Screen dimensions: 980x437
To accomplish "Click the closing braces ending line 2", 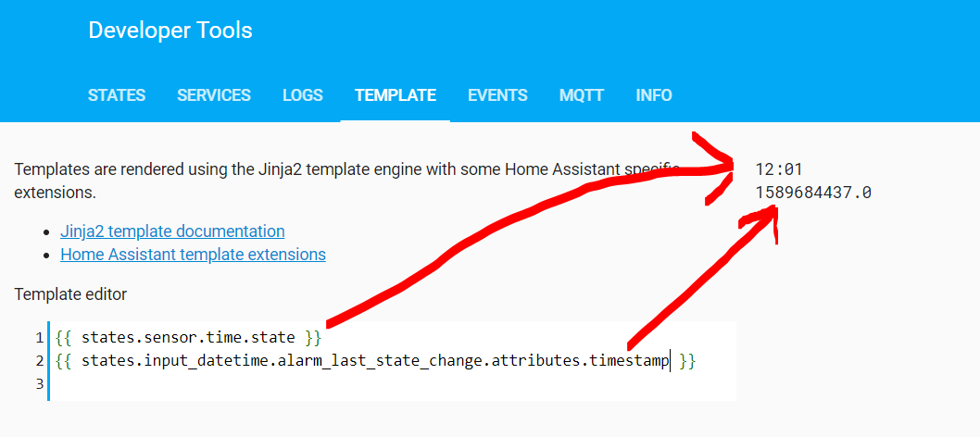I will click(x=687, y=361).
